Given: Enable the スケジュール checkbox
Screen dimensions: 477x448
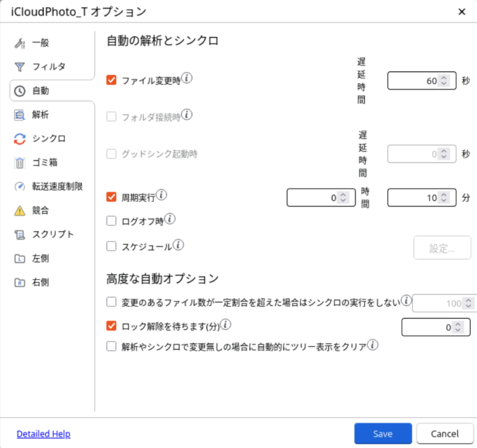Looking at the screenshot, I should [x=111, y=245].
